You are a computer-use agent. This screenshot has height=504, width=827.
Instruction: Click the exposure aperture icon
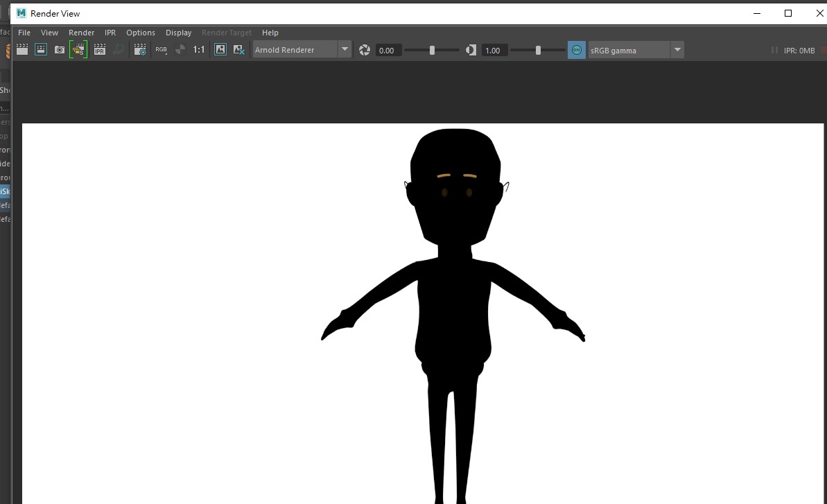click(365, 50)
